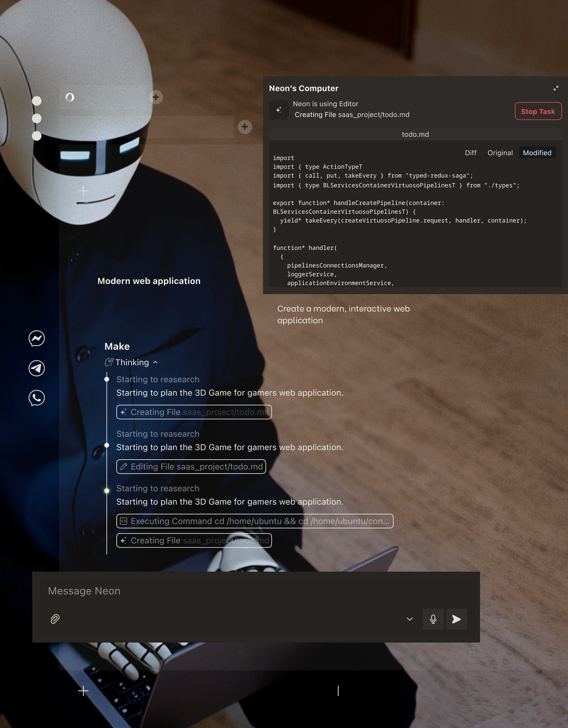Click the middle white dot on the helmet
Image resolution: width=568 pixels, height=728 pixels.
(37, 118)
